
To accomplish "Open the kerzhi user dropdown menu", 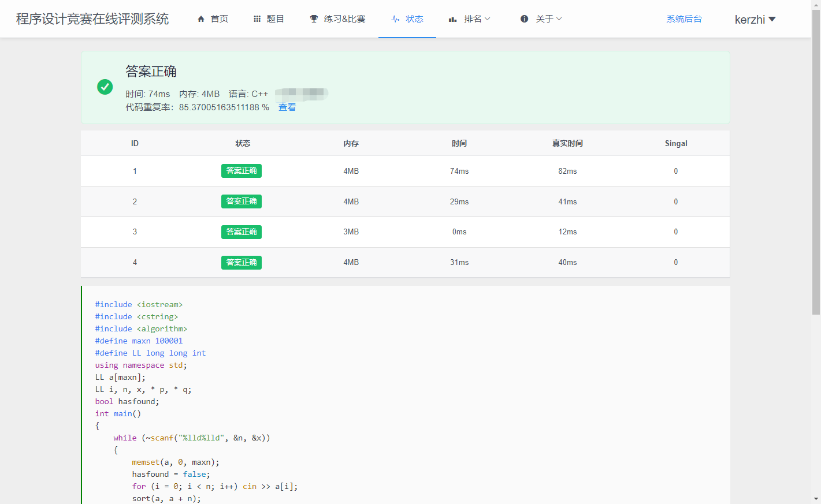I will pyautogui.click(x=755, y=20).
